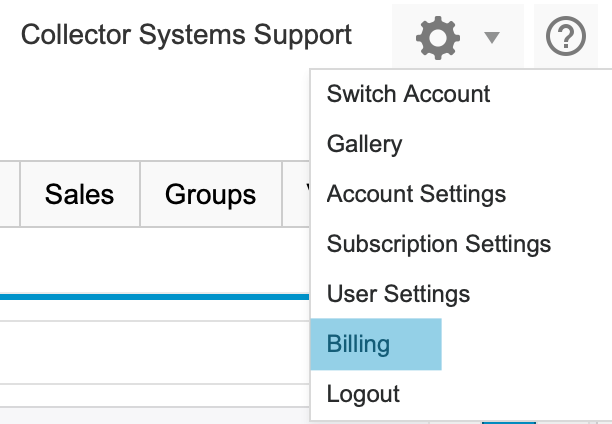This screenshot has width=612, height=424.
Task: Select the highlighted Billing option
Action: tap(375, 344)
